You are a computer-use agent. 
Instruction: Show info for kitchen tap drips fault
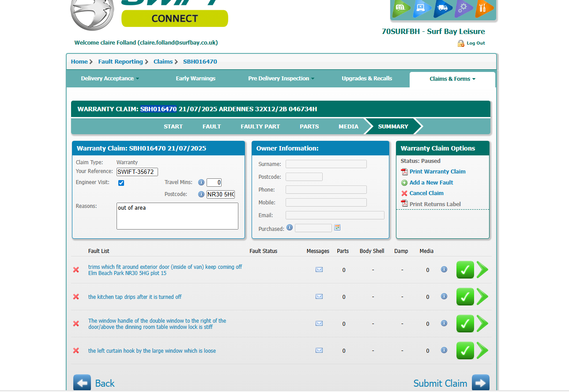(444, 296)
